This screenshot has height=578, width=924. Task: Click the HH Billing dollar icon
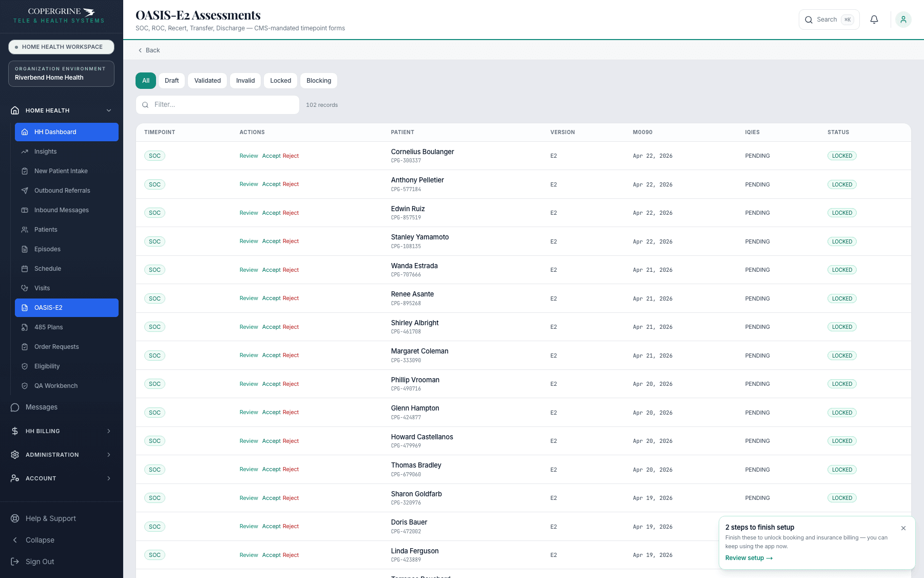click(x=15, y=431)
